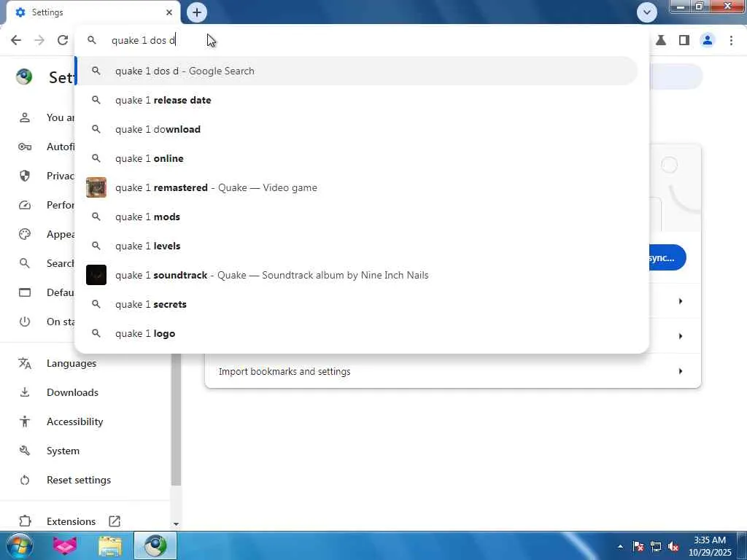Choose the 'quake 1 remastered' video game suggestion
This screenshot has height=560, width=747.
(357, 187)
